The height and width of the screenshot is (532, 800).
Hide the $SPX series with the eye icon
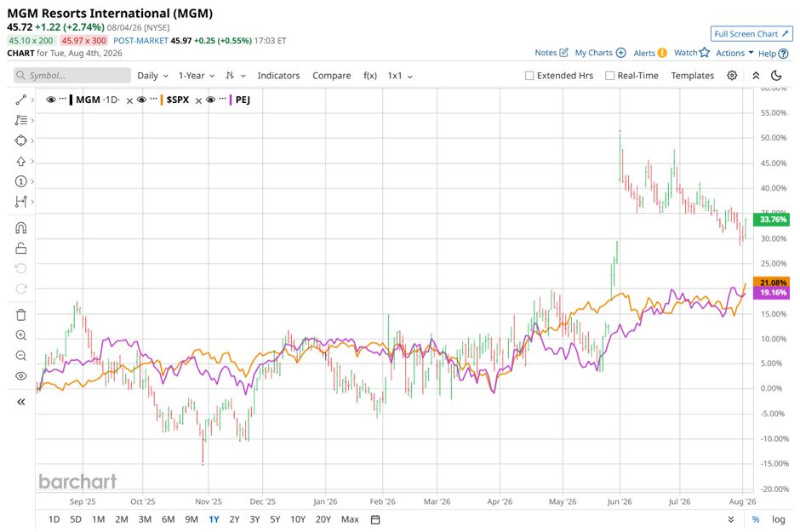point(142,100)
